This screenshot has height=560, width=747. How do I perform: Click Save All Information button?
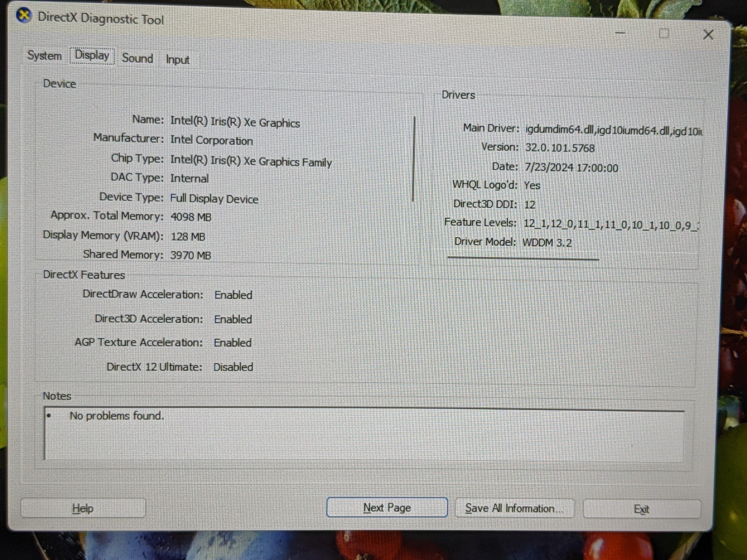[x=514, y=508]
